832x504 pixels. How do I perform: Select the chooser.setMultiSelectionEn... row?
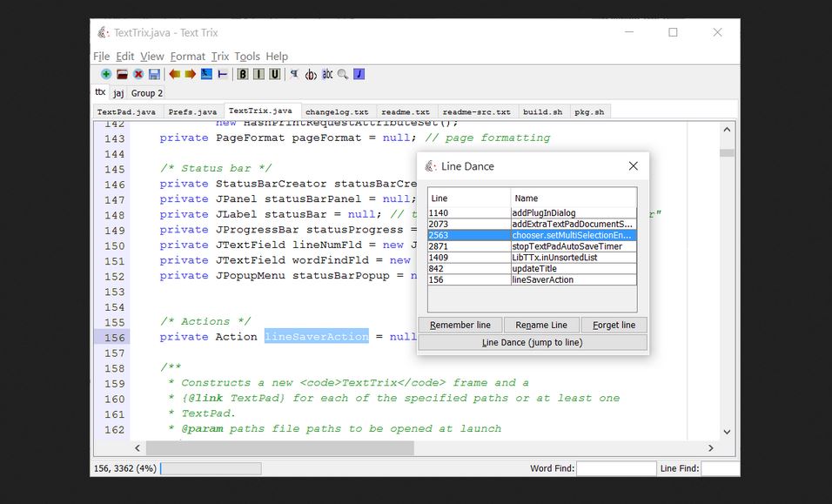(533, 235)
